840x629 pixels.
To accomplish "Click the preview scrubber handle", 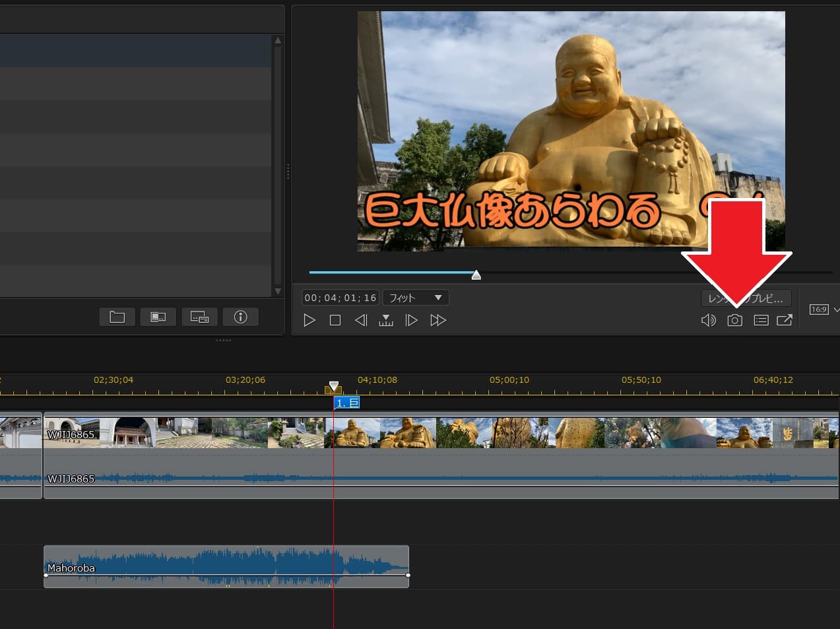I will 476,275.
